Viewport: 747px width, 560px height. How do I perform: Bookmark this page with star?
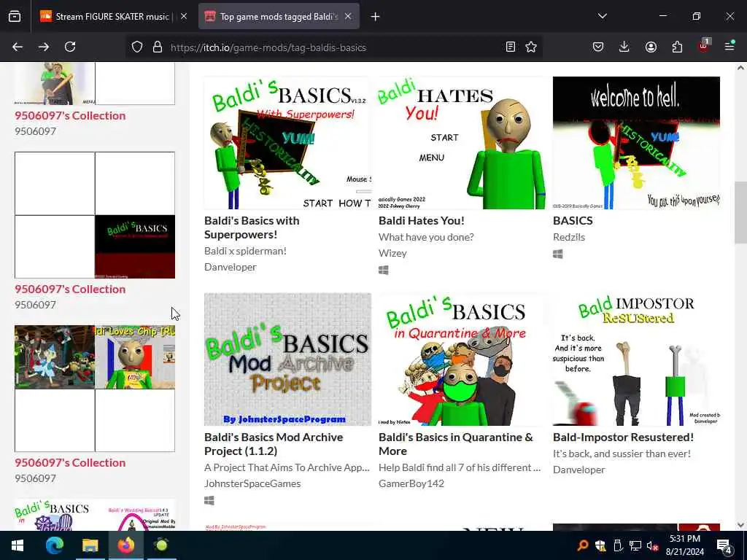(531, 47)
